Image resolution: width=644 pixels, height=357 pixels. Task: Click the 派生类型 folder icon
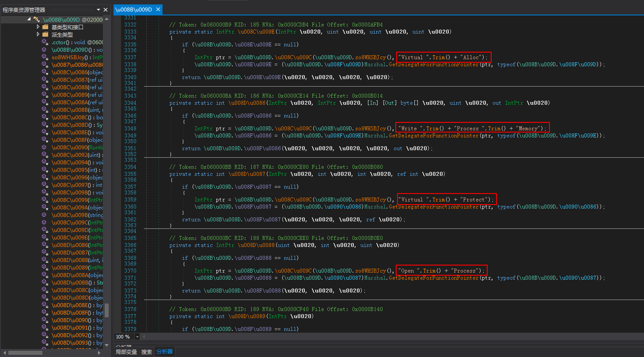[x=45, y=34]
